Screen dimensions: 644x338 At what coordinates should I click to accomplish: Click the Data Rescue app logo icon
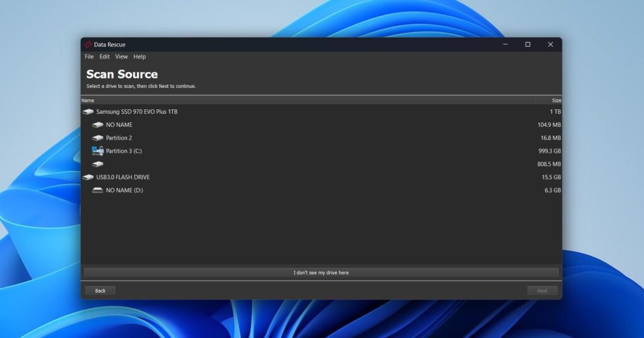[88, 45]
